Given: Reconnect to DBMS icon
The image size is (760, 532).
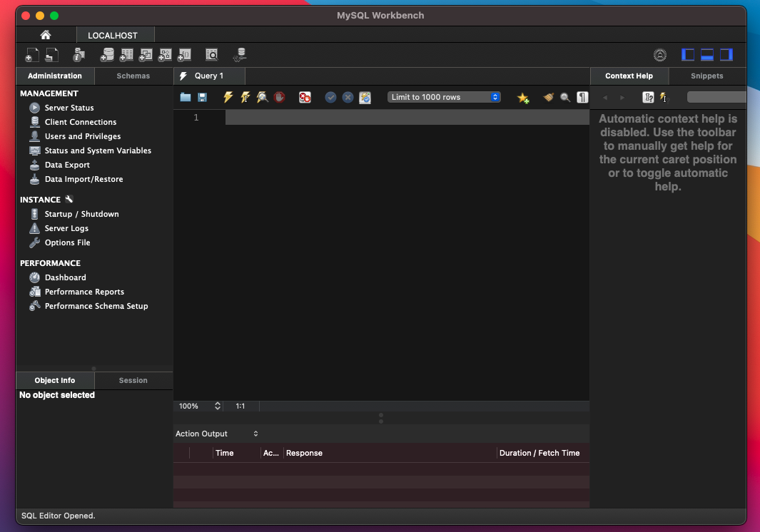Looking at the screenshot, I should [x=240, y=55].
